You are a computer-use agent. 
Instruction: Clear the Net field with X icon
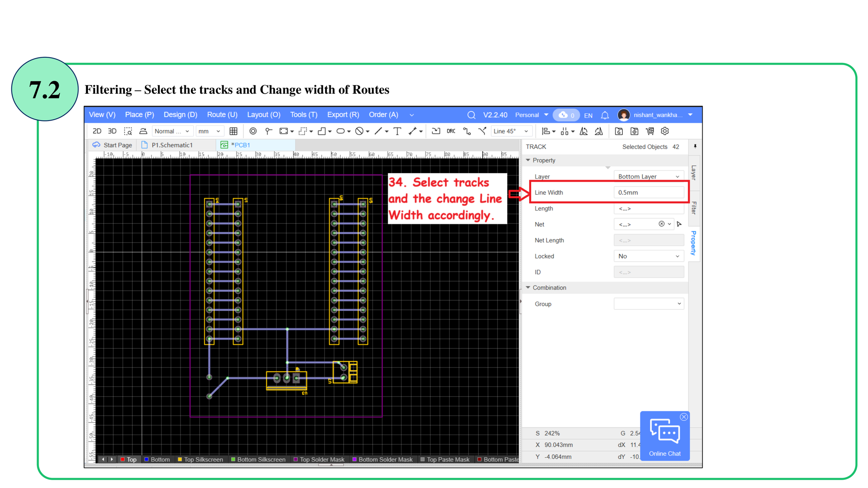(661, 224)
